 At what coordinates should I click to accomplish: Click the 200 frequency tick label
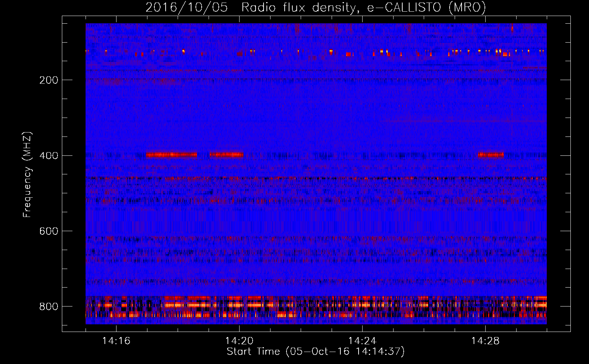[49, 80]
